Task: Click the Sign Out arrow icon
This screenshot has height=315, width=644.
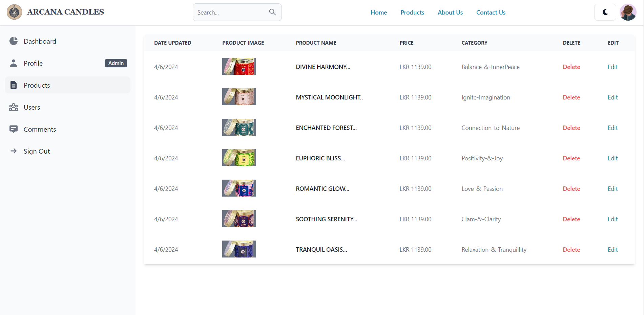Action: [14, 151]
